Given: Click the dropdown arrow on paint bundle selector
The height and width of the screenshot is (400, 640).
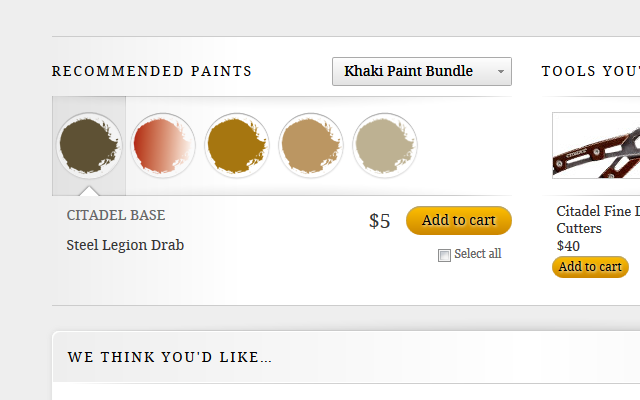Looking at the screenshot, I should pyautogui.click(x=501, y=71).
